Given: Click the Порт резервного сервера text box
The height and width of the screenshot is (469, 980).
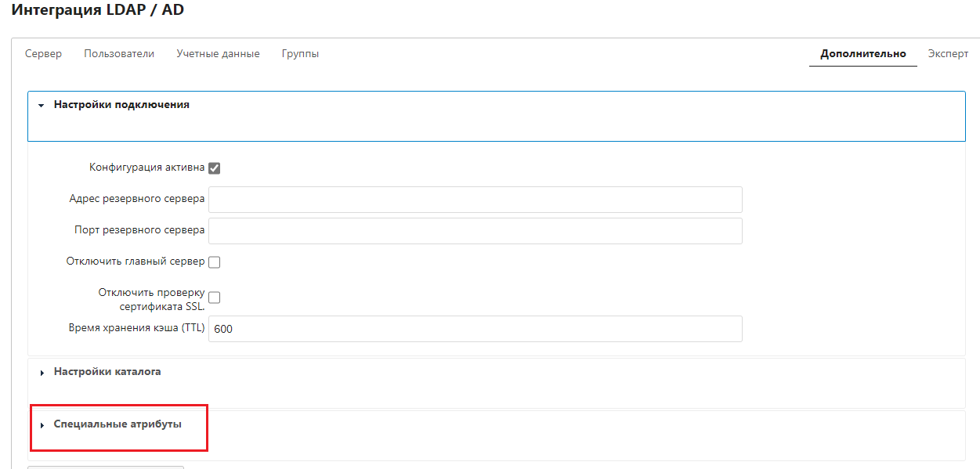Looking at the screenshot, I should pyautogui.click(x=475, y=231).
